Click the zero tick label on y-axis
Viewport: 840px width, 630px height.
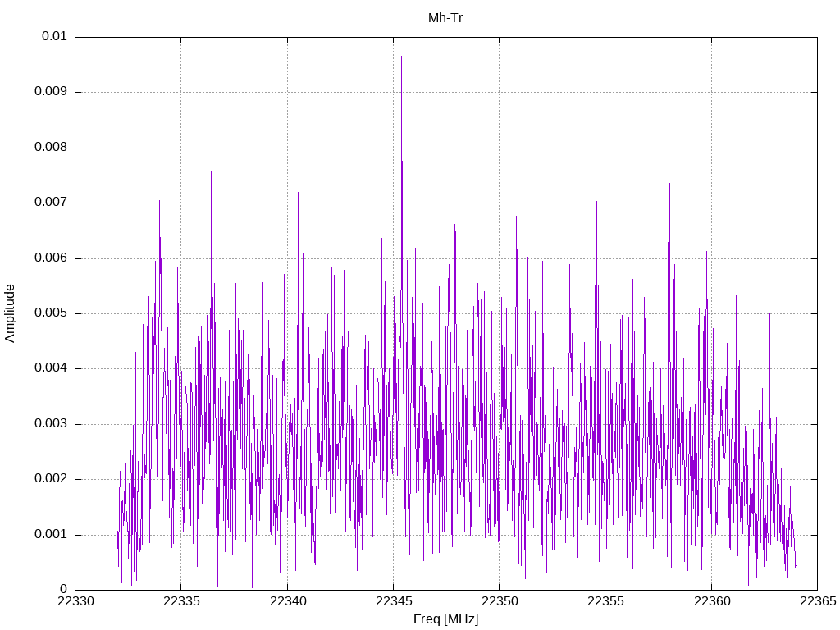(63, 590)
